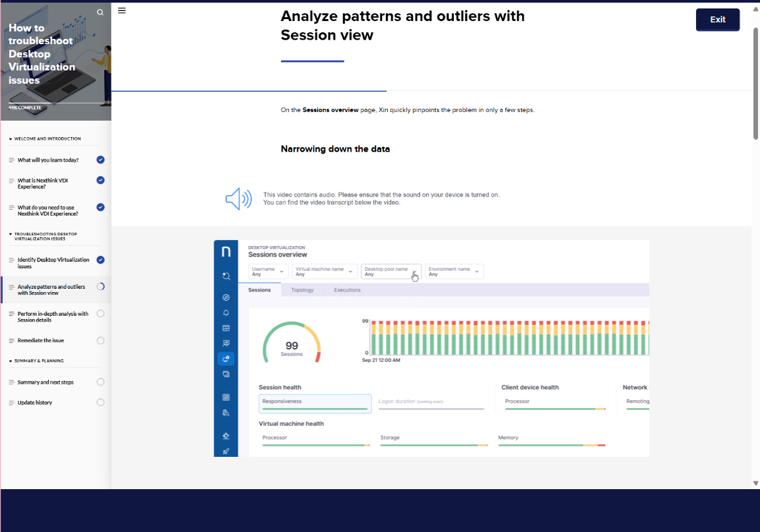This screenshot has width=760, height=532.
Task: Open the search magnifier in Nexthink sidebar
Action: pos(226,276)
